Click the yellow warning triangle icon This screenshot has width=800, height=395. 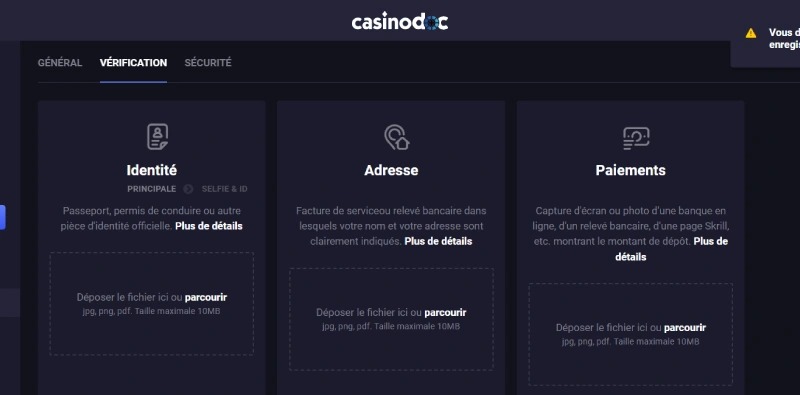tap(751, 33)
